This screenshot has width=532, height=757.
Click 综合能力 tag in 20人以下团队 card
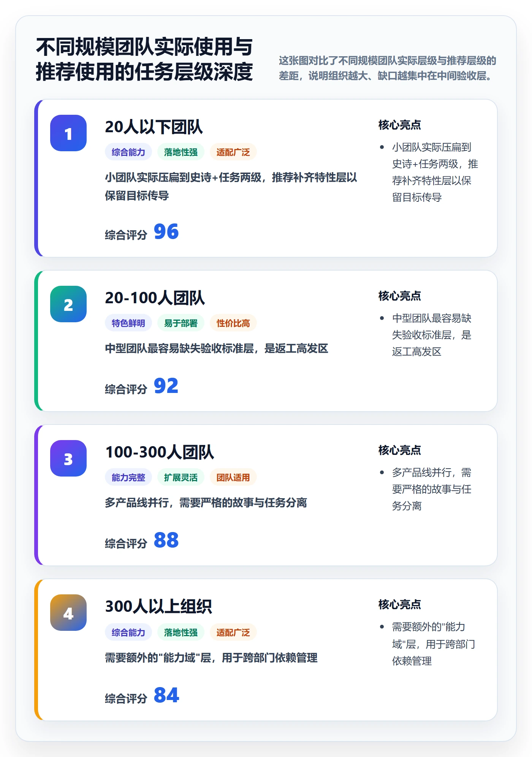tap(128, 152)
